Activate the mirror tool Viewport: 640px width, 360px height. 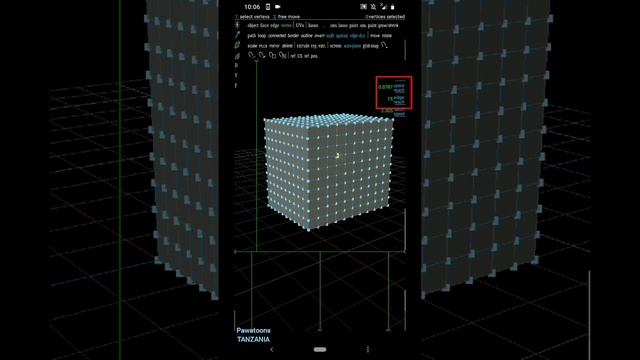click(x=274, y=46)
